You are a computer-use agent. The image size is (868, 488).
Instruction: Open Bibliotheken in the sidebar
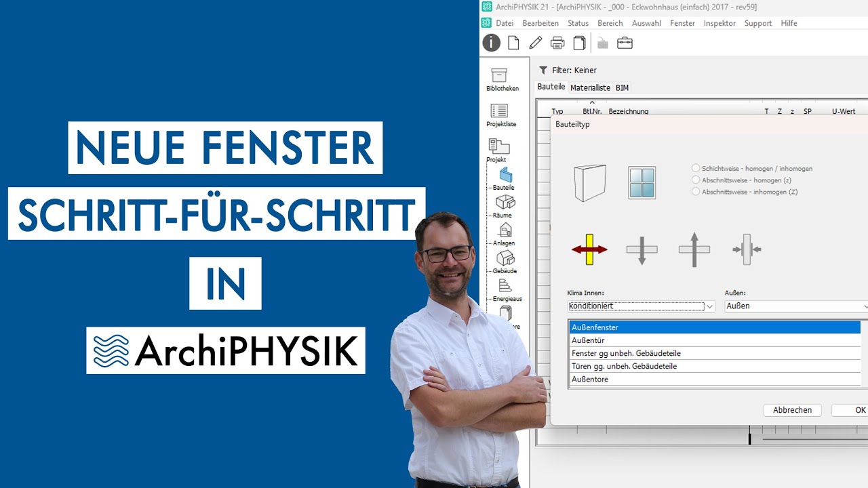(502, 80)
